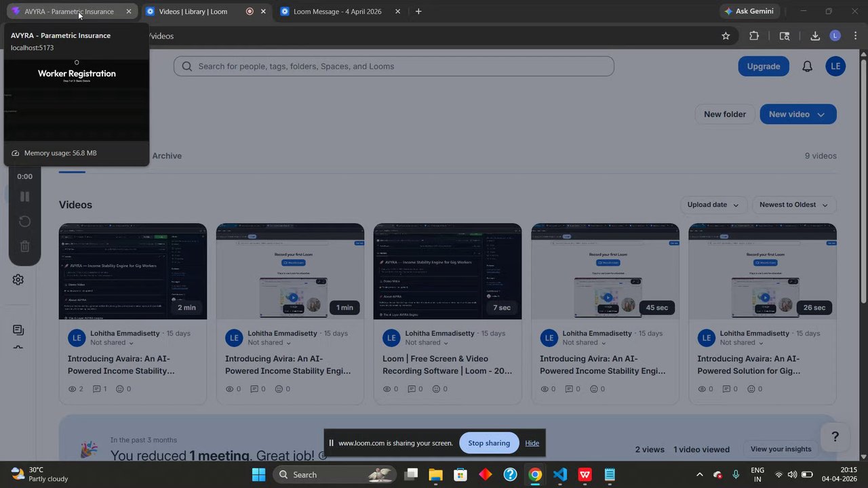Viewport: 868px width, 488px height.
Task: Hide the screen sharing notification bar
Action: pos(532,443)
